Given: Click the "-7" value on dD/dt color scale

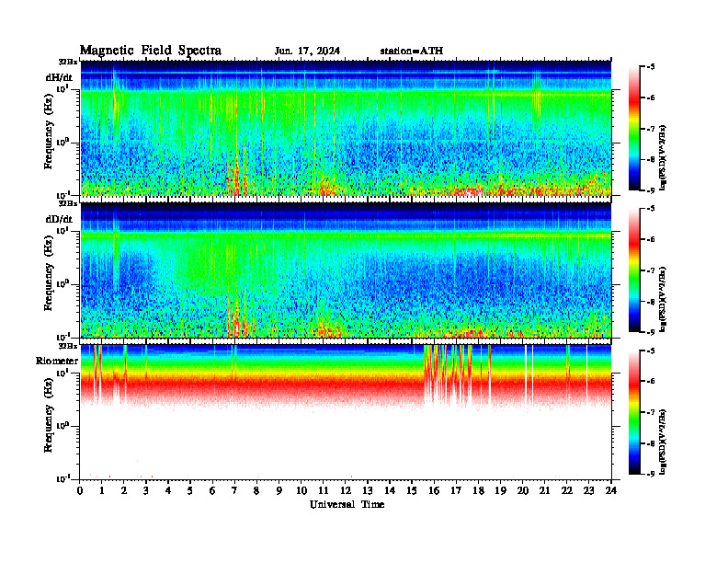Looking at the screenshot, I should (x=651, y=270).
